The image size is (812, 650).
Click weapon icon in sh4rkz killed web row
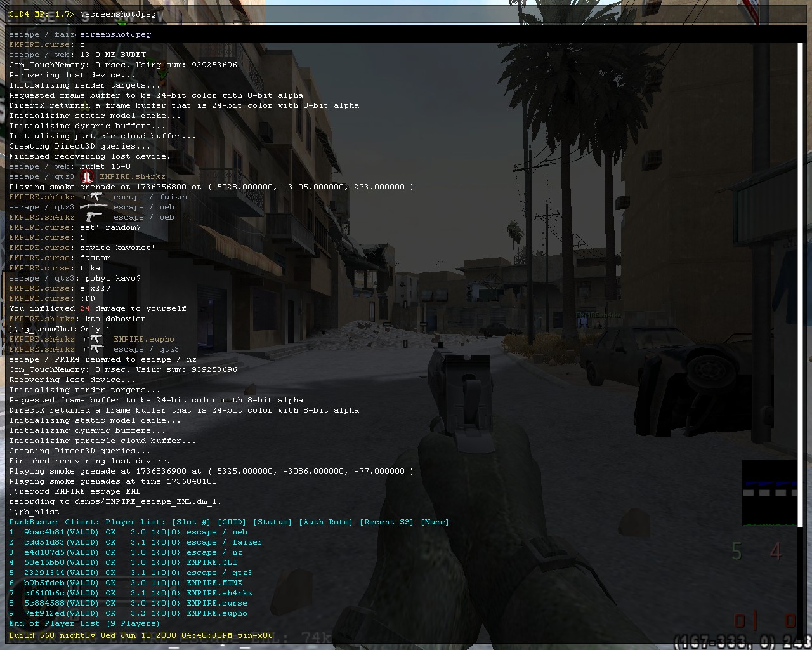click(x=95, y=217)
